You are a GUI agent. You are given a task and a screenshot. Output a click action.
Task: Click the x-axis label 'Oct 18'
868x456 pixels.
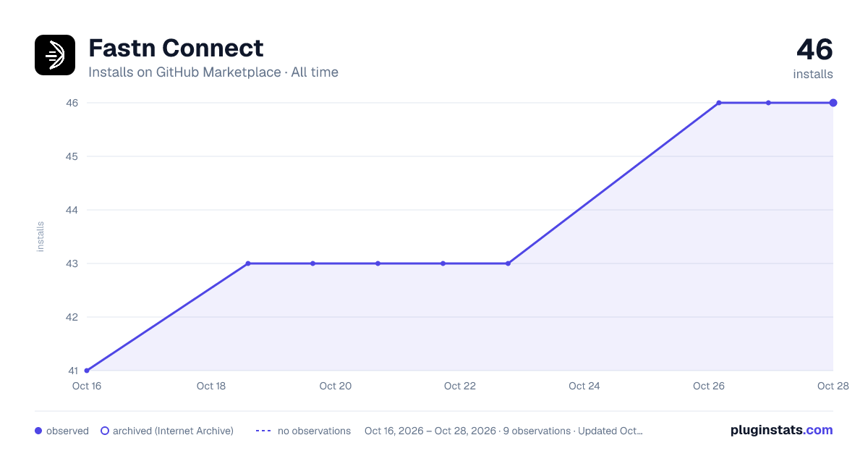click(211, 386)
